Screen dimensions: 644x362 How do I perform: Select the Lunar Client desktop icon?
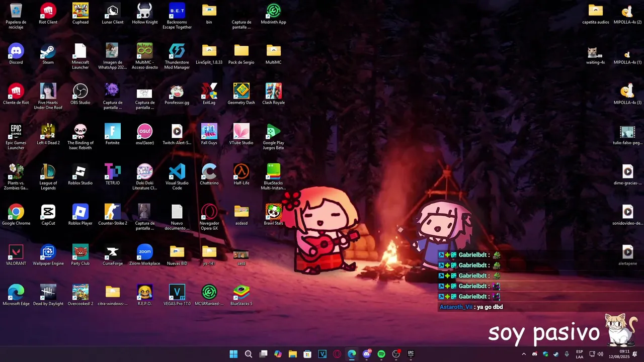pos(113,14)
